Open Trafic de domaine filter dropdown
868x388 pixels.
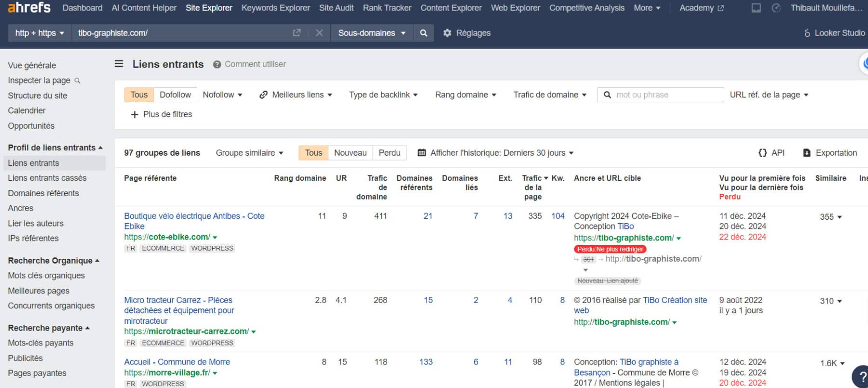pos(550,94)
